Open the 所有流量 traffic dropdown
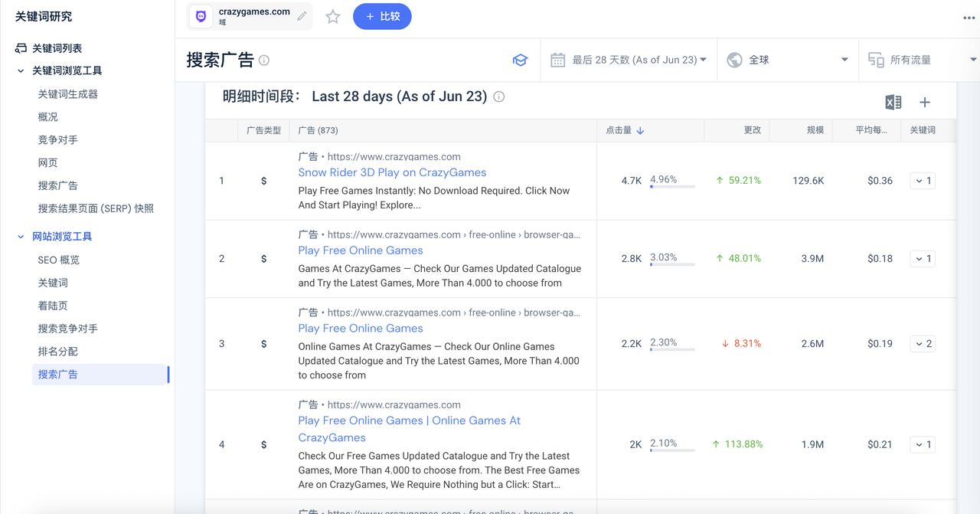 [921, 60]
